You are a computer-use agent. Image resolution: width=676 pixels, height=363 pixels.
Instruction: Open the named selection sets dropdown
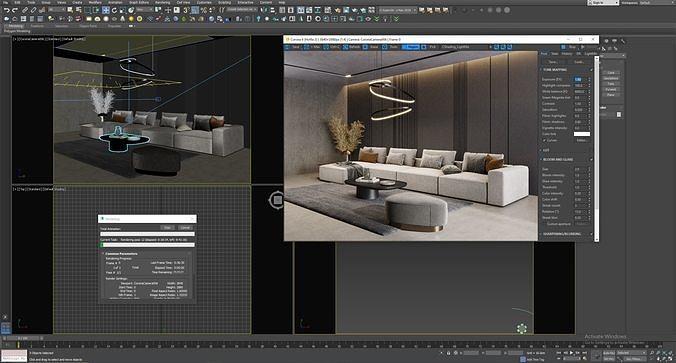click(x=242, y=9)
